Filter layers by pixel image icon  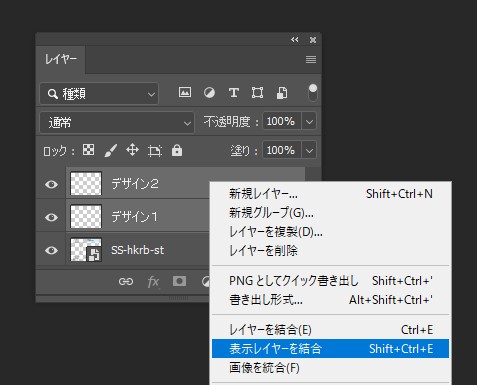coord(185,92)
